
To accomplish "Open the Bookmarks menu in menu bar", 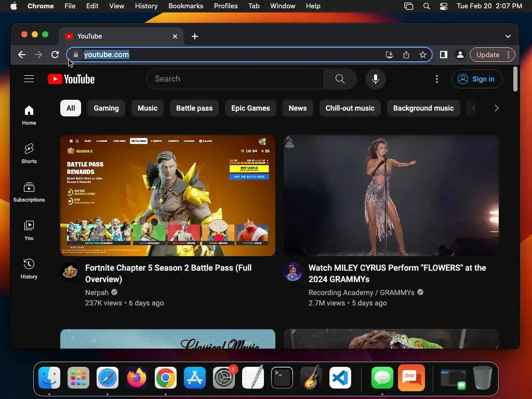I will pyautogui.click(x=186, y=6).
